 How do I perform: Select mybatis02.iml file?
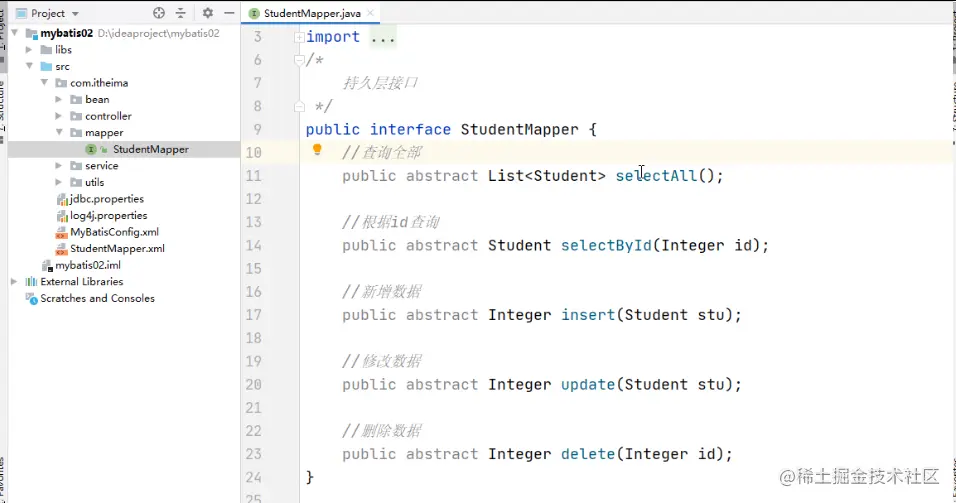click(88, 265)
